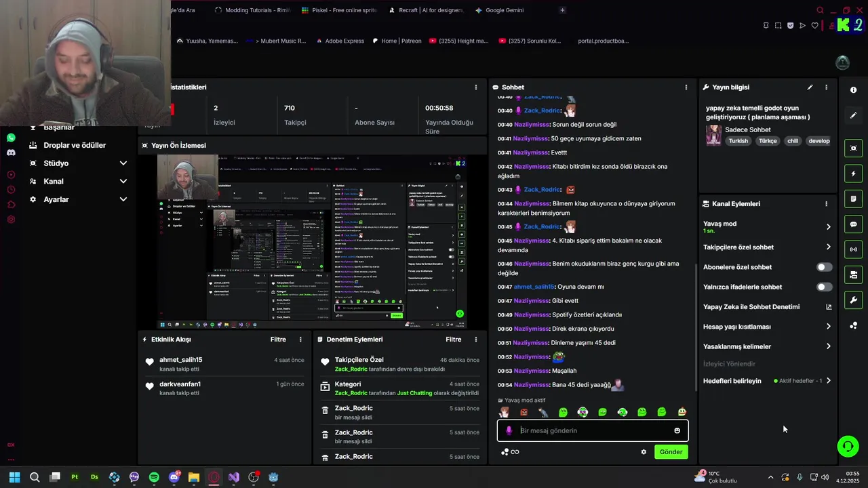Viewport: 868px width, 488px height.
Task: Click username Zack_Rodric in 00:43 chat message
Action: (x=542, y=190)
